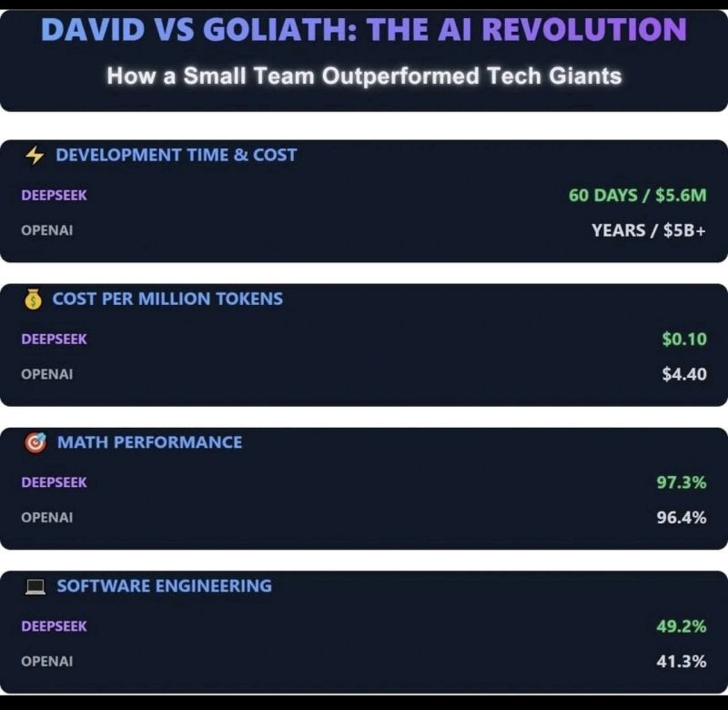Click the Software Engineering heading
This screenshot has height=710, width=728.
[x=165, y=586]
